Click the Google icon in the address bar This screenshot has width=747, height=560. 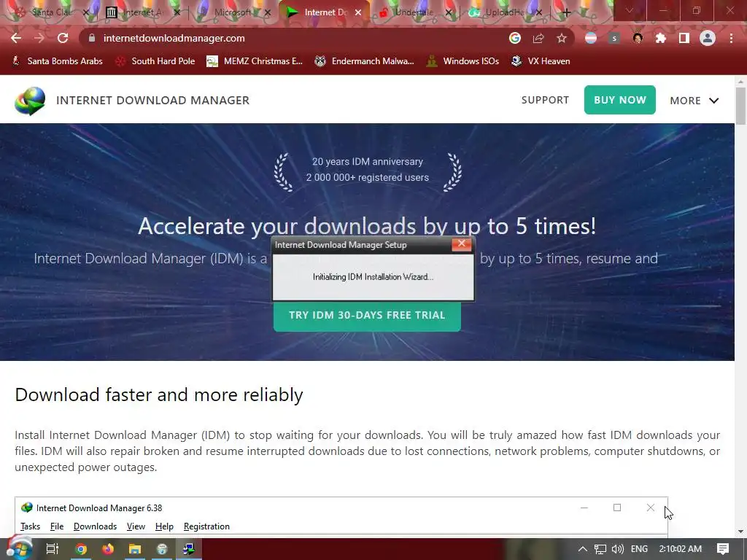(x=514, y=38)
